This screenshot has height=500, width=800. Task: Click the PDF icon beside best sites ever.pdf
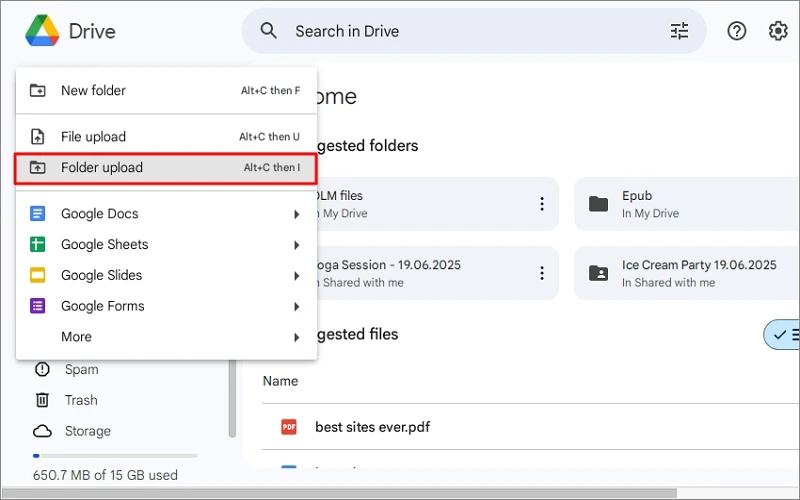[x=289, y=427]
